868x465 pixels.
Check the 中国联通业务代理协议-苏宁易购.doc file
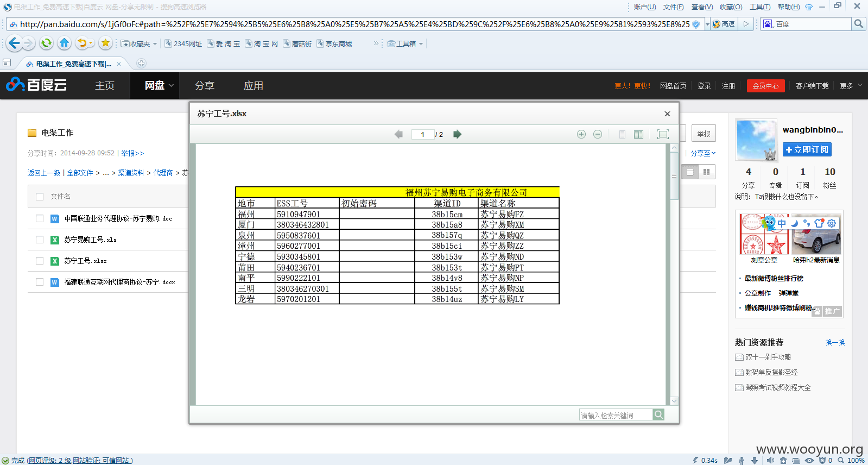(40, 218)
